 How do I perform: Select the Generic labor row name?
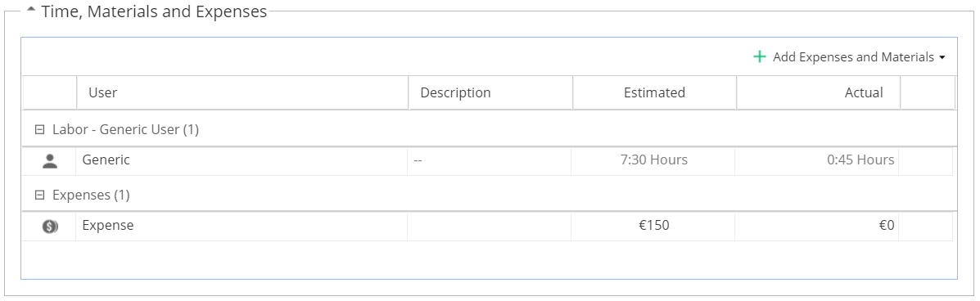point(106,159)
